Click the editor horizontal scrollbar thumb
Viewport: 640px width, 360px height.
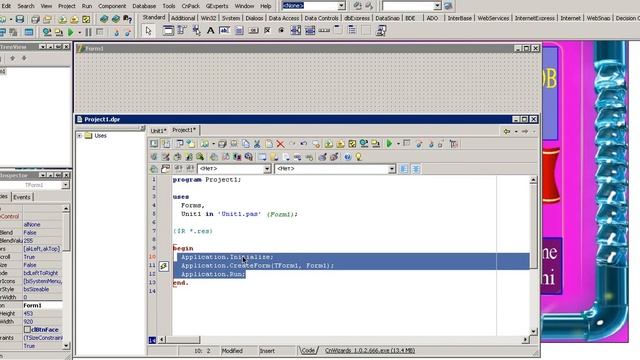click(183, 340)
